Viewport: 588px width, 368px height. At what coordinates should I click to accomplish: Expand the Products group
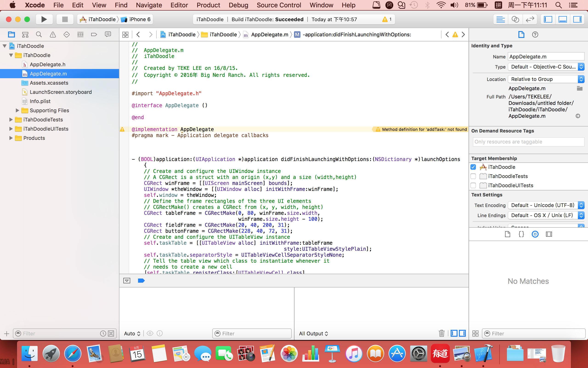click(11, 138)
